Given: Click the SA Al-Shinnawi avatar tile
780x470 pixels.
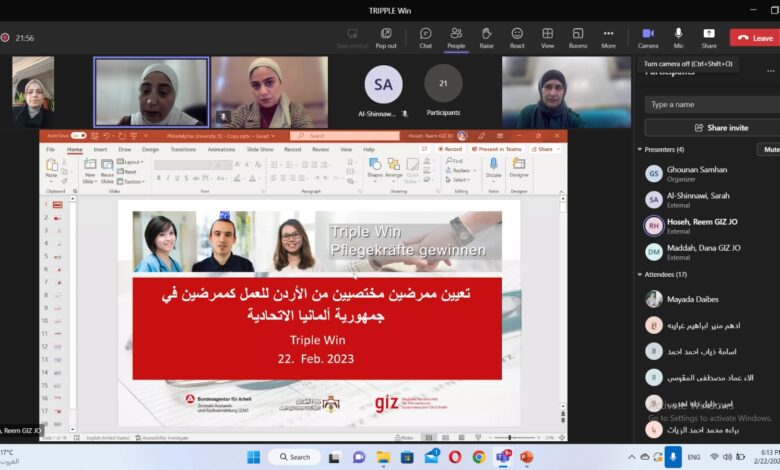Looking at the screenshot, I should point(383,85).
